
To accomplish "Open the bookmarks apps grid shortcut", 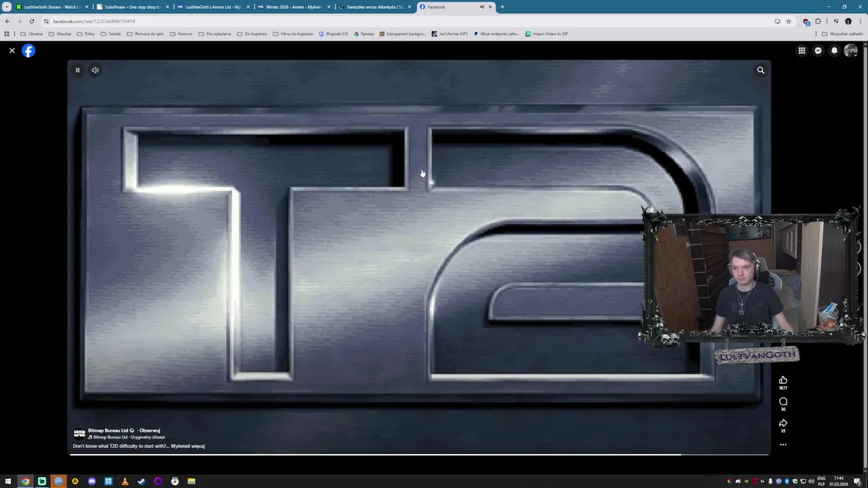I will 7,34.
